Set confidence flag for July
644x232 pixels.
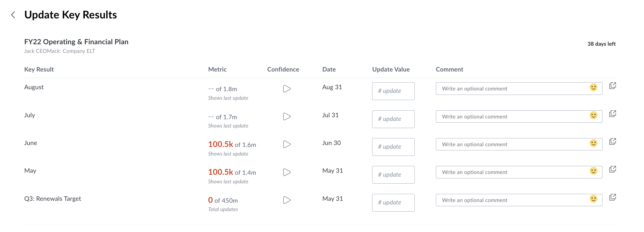pos(287,117)
